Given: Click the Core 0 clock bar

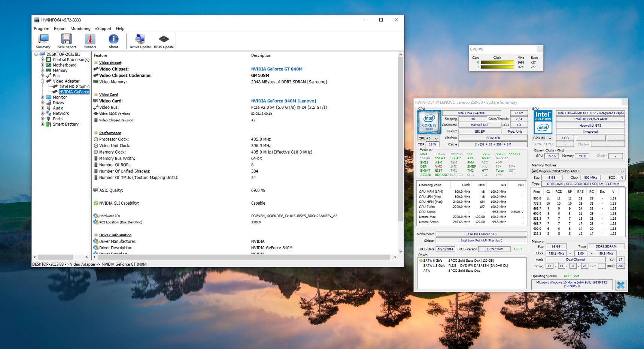Looking at the screenshot, I should 497,63.
